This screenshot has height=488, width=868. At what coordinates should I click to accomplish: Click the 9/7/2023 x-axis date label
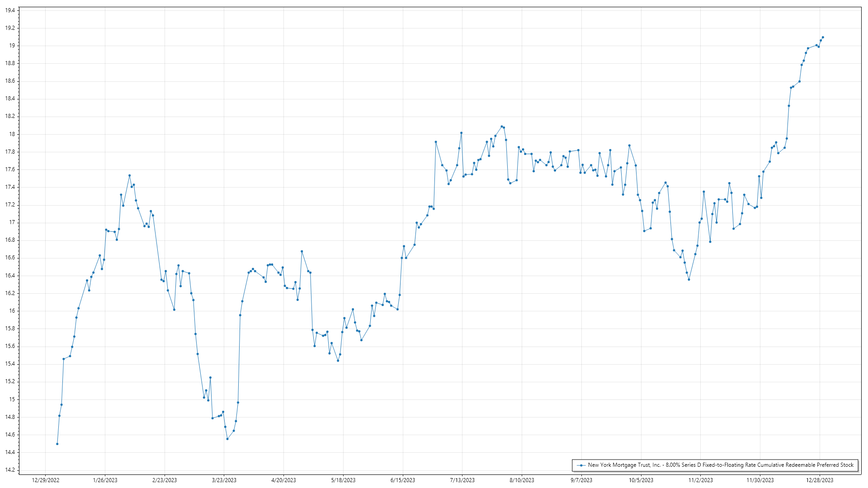pos(581,480)
